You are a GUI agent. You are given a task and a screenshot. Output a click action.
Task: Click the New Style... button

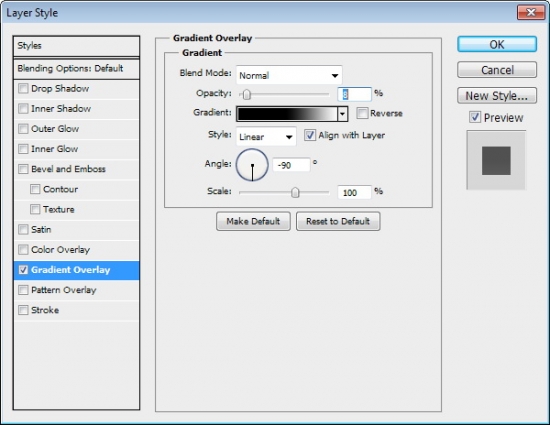click(497, 95)
